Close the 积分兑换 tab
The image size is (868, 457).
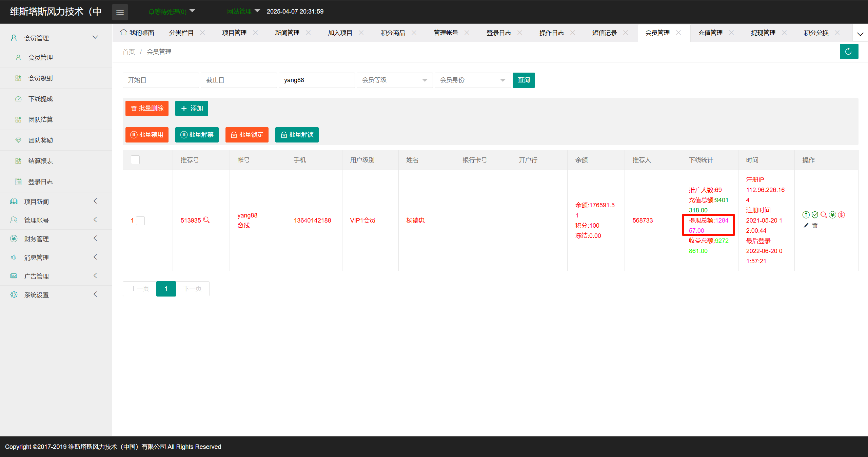837,33
